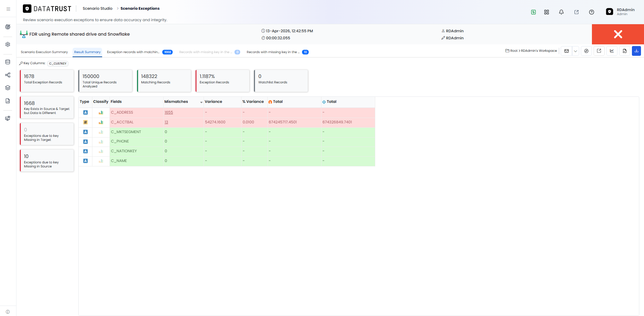Click classify chart icon for C_ACCTBAL

pyautogui.click(x=101, y=122)
